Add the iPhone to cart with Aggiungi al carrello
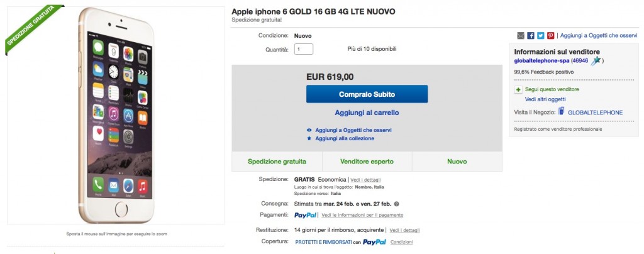Viewport: 644px width, 254px height. pos(367,113)
